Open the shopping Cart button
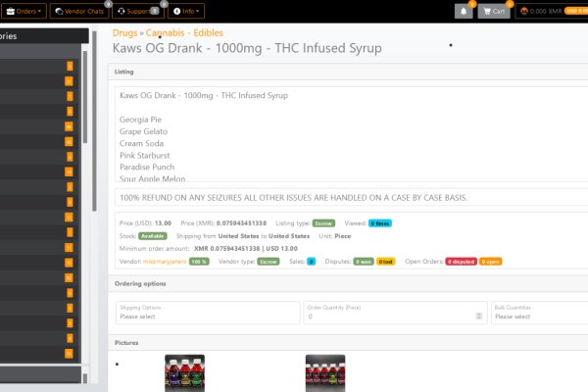The image size is (588, 392). (x=494, y=11)
